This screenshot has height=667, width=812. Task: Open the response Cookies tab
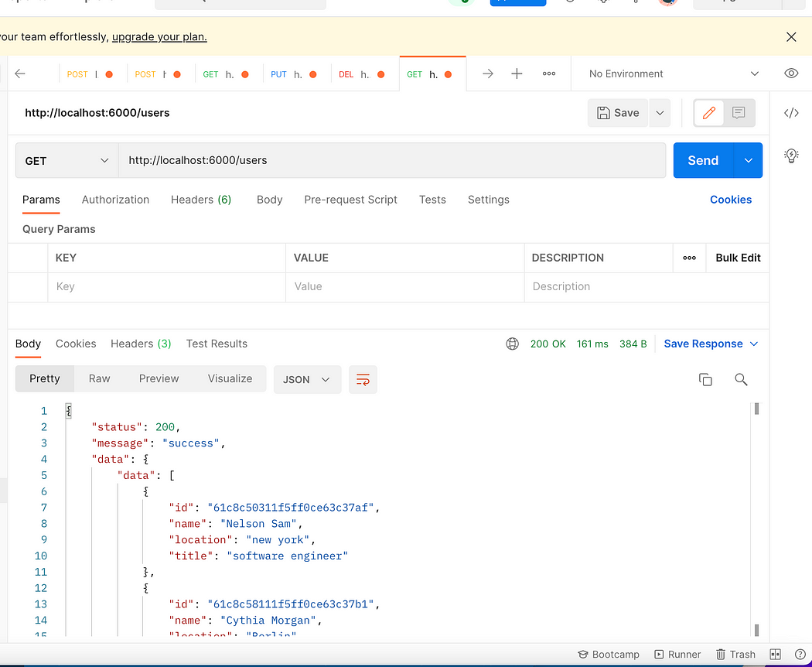coord(76,344)
